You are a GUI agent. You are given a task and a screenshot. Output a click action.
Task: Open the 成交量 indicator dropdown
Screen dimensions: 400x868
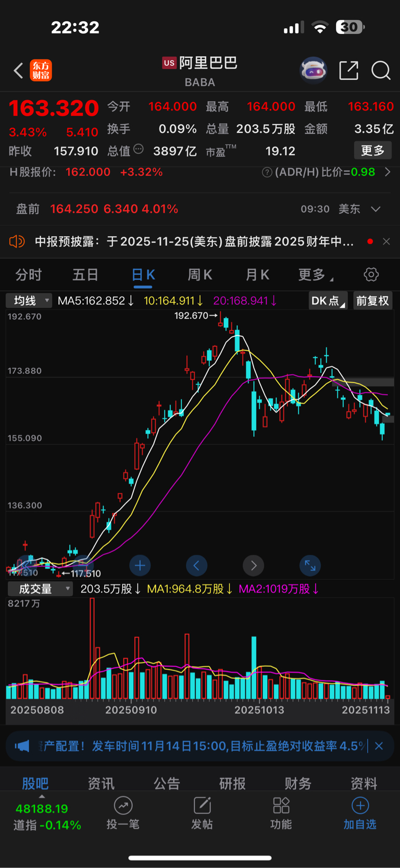[x=40, y=589]
